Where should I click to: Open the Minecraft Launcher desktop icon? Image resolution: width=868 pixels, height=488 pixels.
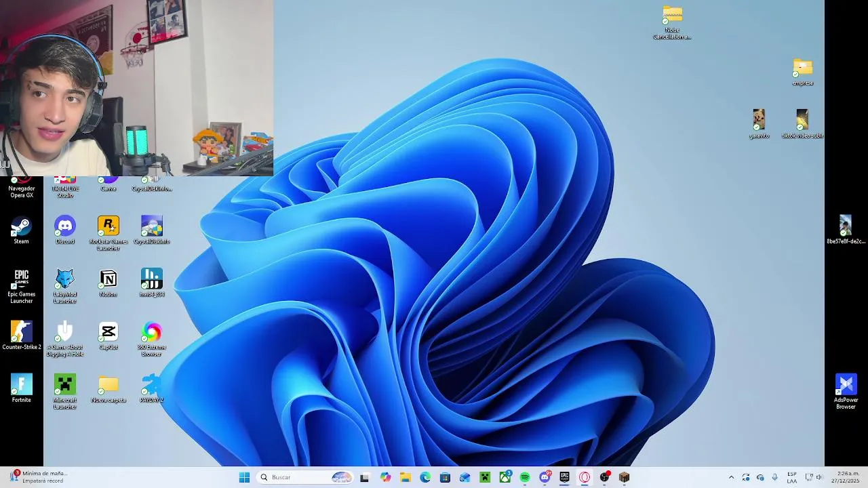[65, 392]
